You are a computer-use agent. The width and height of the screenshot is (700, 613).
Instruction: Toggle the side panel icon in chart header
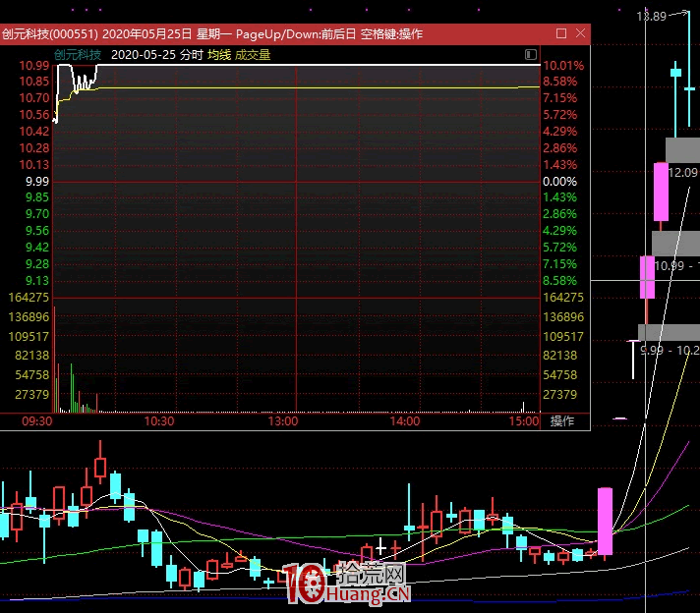coord(530,54)
